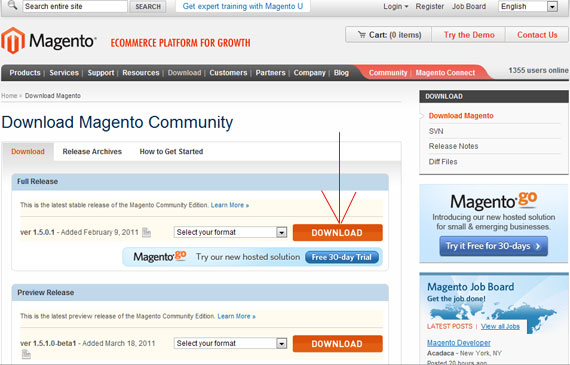Click the 1355 users online text

pyautogui.click(x=538, y=71)
